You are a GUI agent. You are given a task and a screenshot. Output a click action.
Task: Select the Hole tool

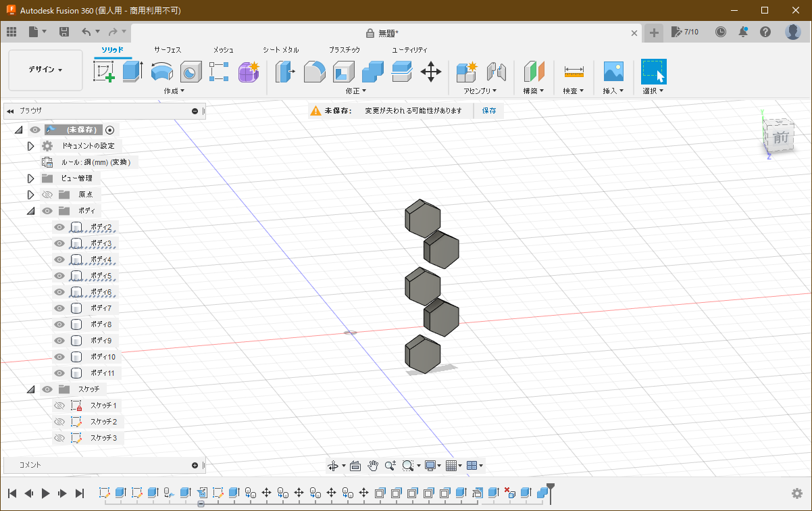pyautogui.click(x=191, y=72)
